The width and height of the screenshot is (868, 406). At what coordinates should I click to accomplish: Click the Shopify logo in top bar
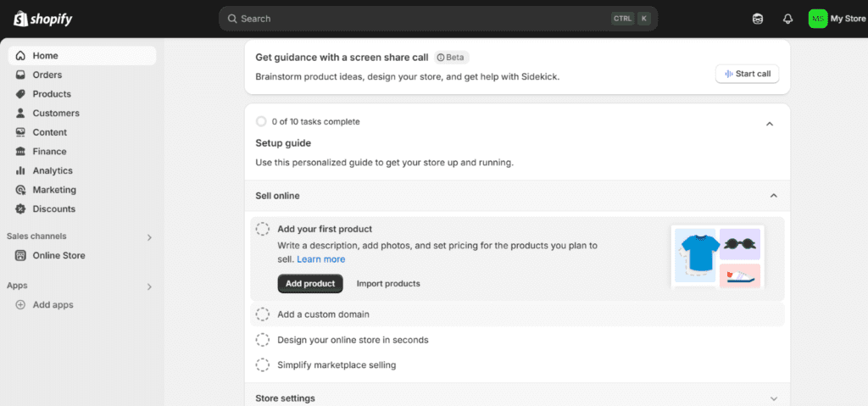point(42,18)
